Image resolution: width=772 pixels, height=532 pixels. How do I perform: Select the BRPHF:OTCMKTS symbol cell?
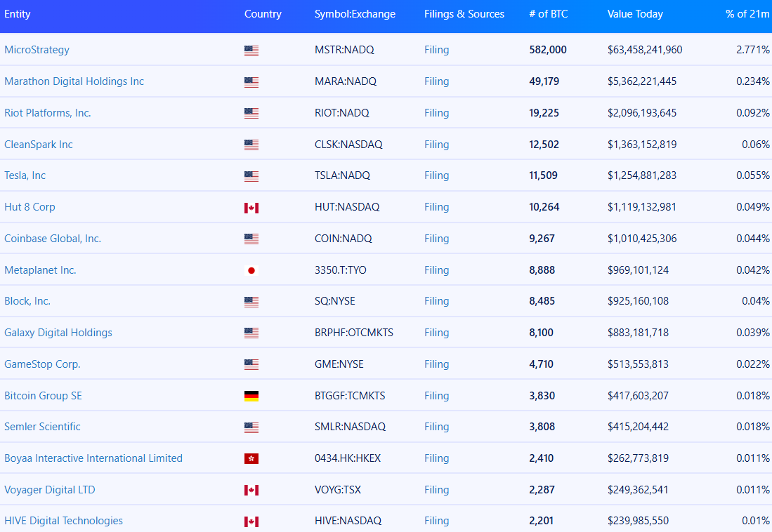[x=354, y=332]
